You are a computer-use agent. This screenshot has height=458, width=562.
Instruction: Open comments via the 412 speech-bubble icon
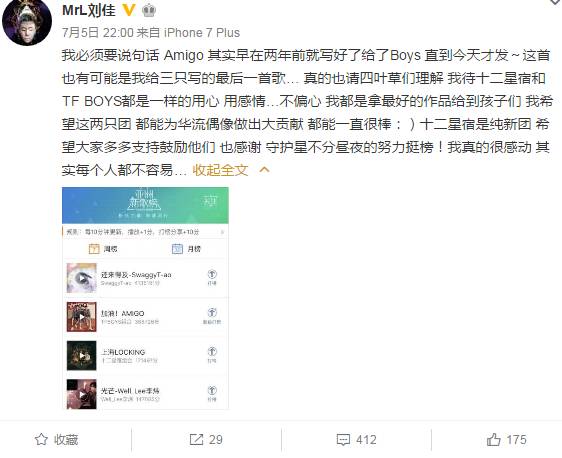pos(343,440)
